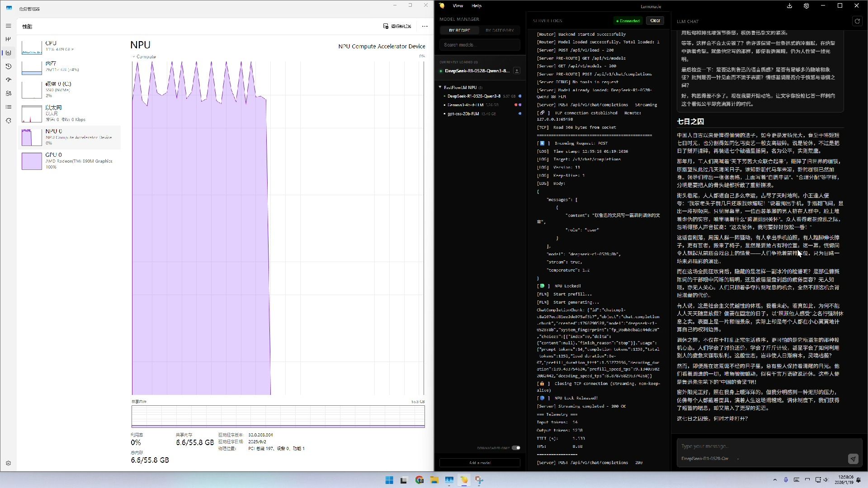Screen dimensions: 868x488
Task: Open Startup apps in Task Manager sidebar
Action: (x=8, y=80)
